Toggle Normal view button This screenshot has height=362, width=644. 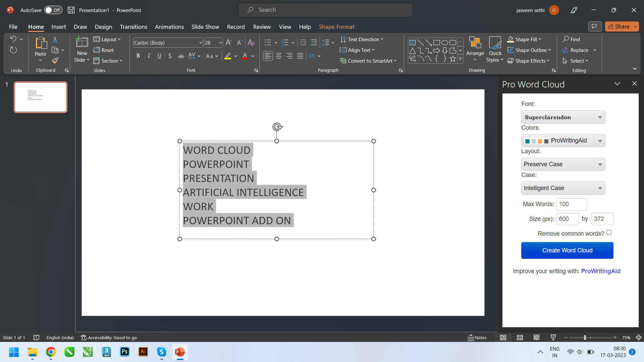pyautogui.click(x=503, y=338)
